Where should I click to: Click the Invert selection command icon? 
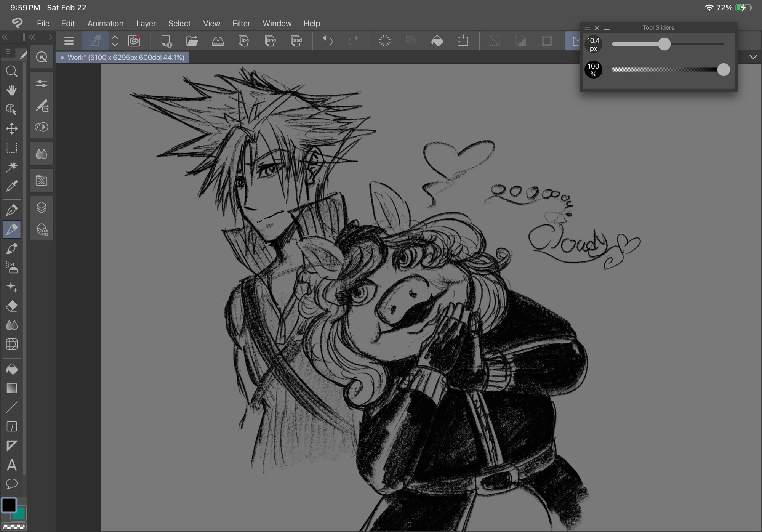tap(520, 41)
